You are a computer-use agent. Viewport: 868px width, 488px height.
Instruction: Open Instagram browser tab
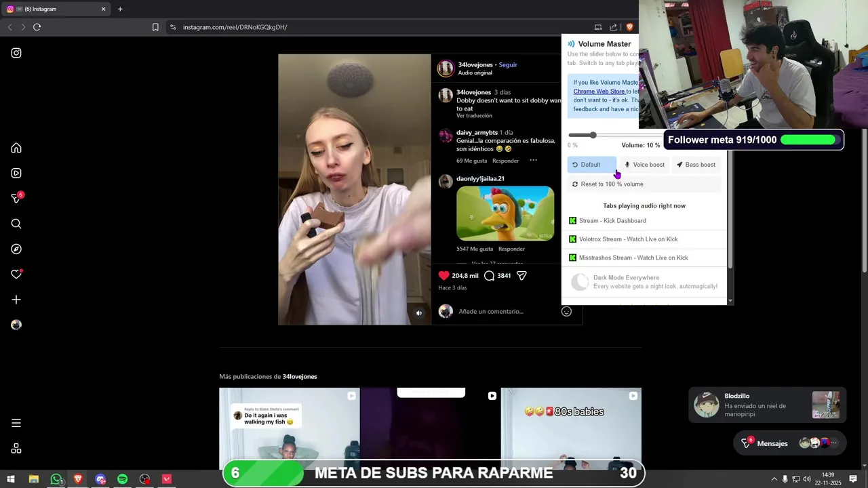(x=56, y=9)
